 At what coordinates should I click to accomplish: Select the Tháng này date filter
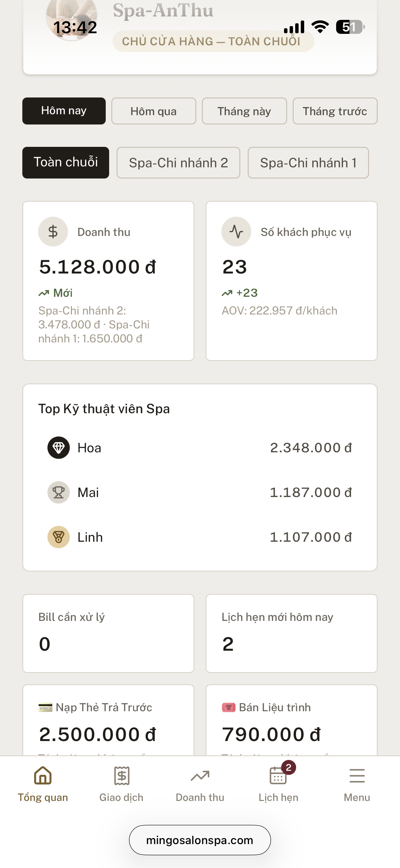(244, 111)
